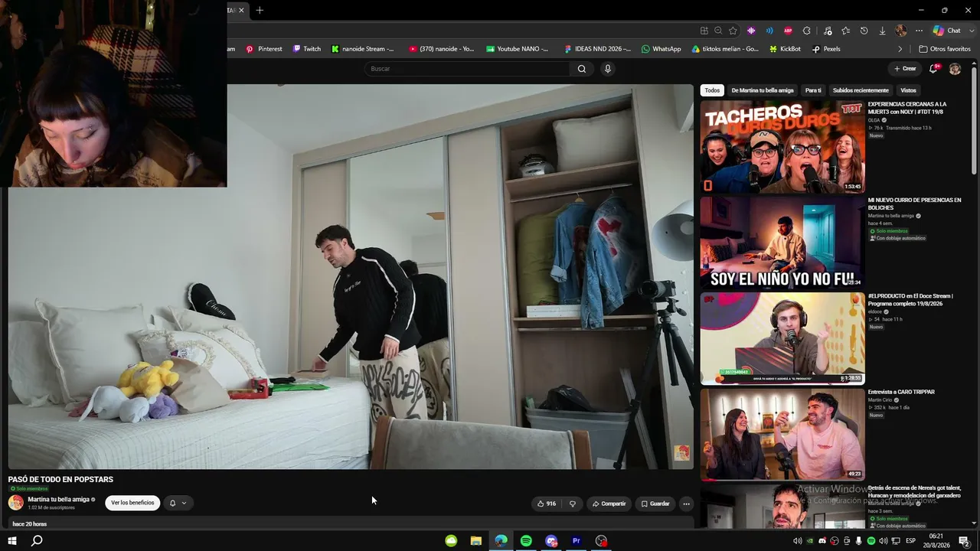
Task: Open a new browser tab
Action: coord(260,10)
